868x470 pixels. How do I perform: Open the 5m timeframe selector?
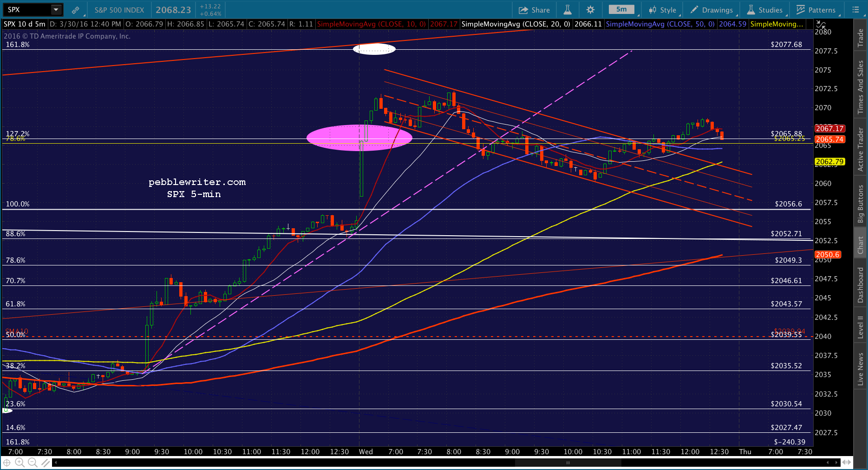[x=621, y=10]
